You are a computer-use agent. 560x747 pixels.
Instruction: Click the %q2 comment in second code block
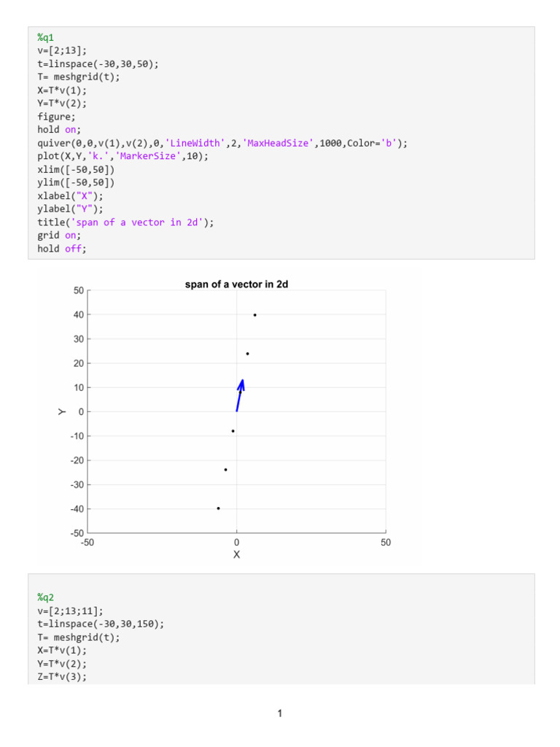coord(46,597)
